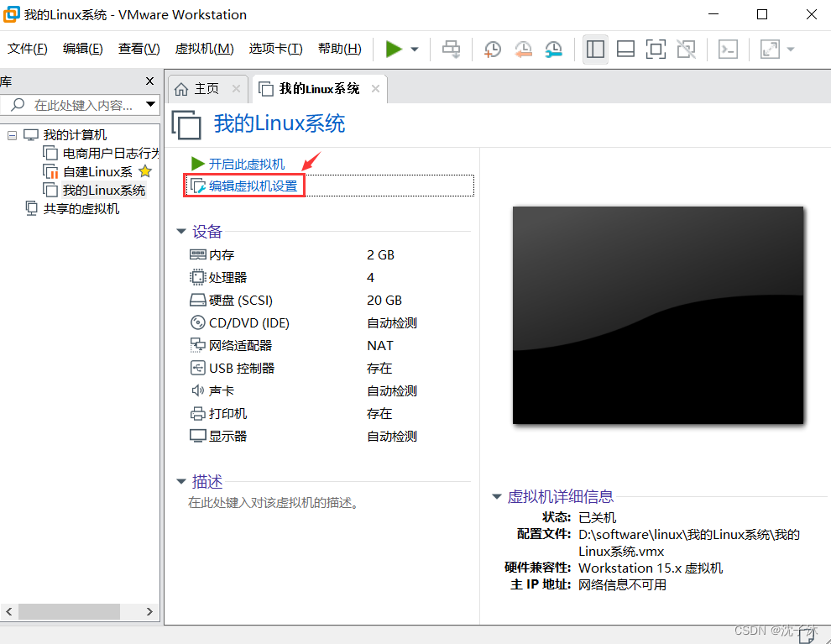The height and width of the screenshot is (644, 831).
Task: Enter full screen mode via toolbar icon
Action: pyautogui.click(x=656, y=50)
